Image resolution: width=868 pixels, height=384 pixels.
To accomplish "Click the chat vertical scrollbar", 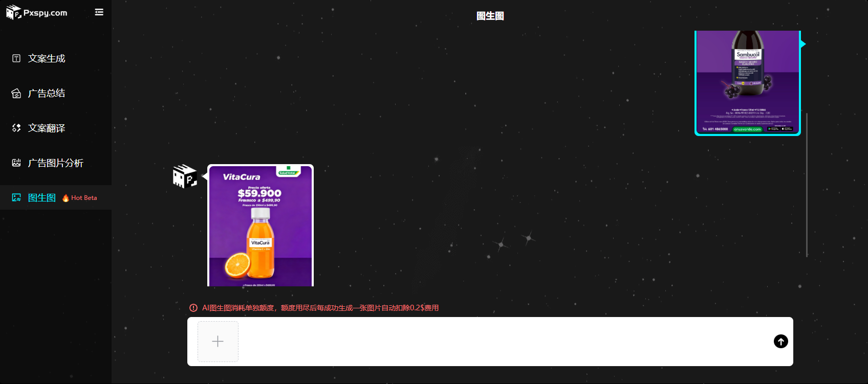I will pos(807,185).
